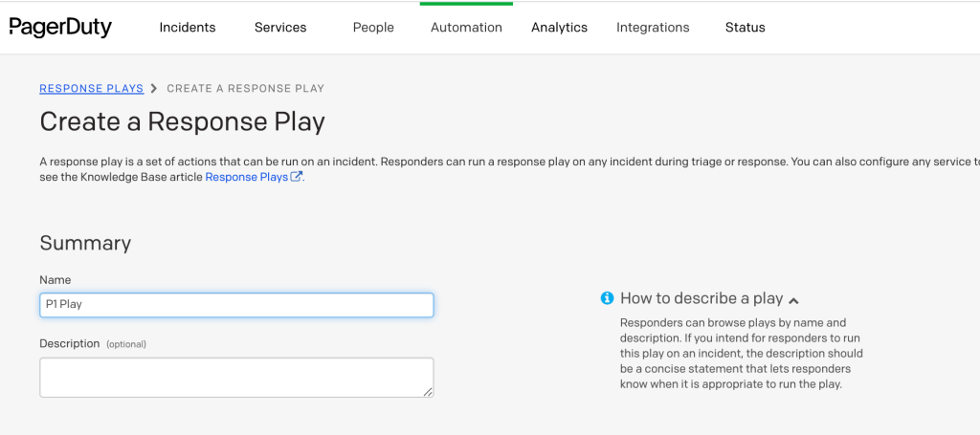
Task: Collapse the How to describe a play chevron
Action: [793, 300]
